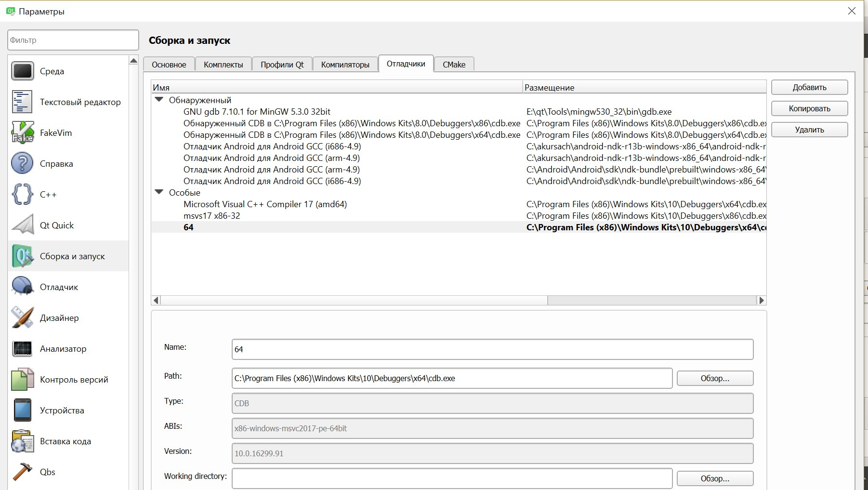This screenshot has width=868, height=490.
Task: Click the horizontal scrollbar left arrow
Action: 156,300
